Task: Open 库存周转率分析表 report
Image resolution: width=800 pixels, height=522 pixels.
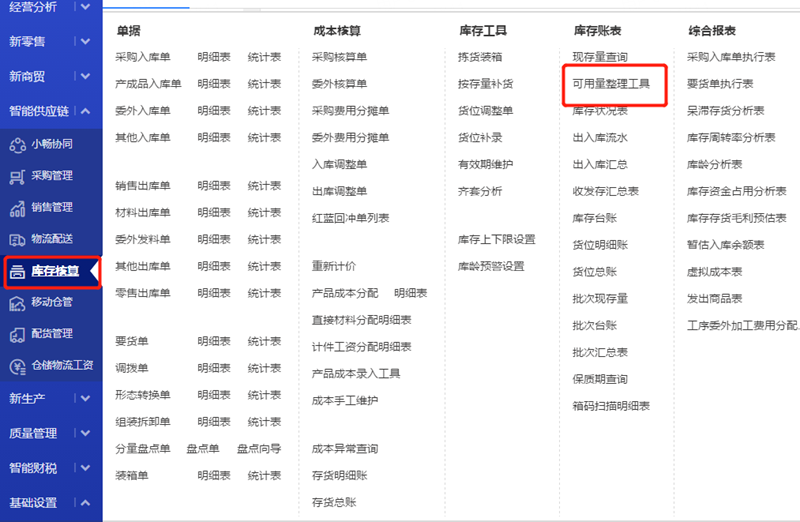Action: [731, 138]
